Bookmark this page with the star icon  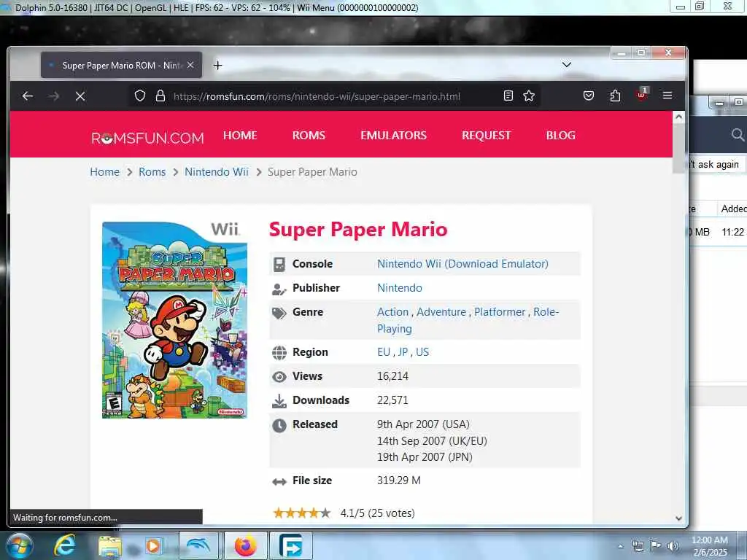point(529,96)
